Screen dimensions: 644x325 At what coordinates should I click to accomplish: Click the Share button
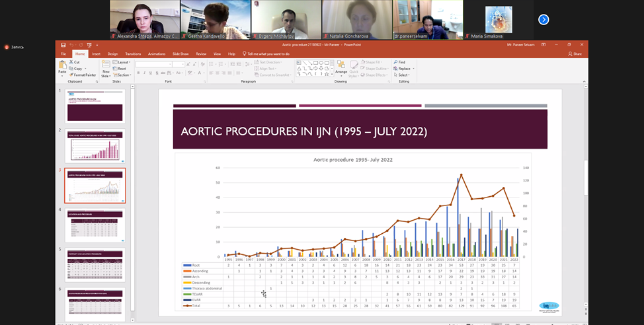pyautogui.click(x=575, y=54)
